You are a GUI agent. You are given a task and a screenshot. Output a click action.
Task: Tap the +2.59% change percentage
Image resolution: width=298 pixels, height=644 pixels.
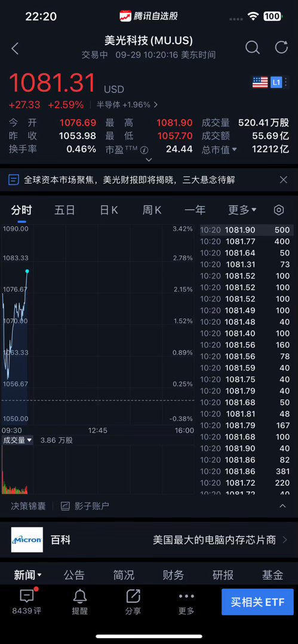tap(66, 105)
